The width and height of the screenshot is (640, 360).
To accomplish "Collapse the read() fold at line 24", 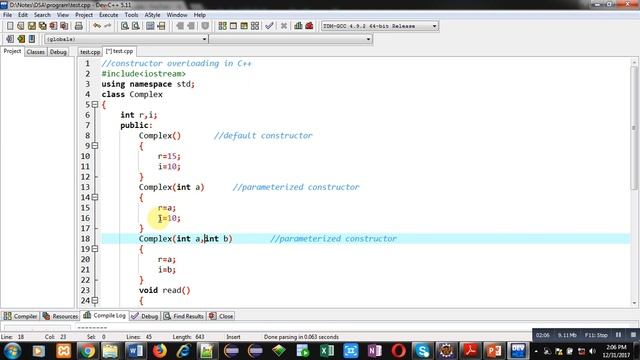I will [95, 300].
